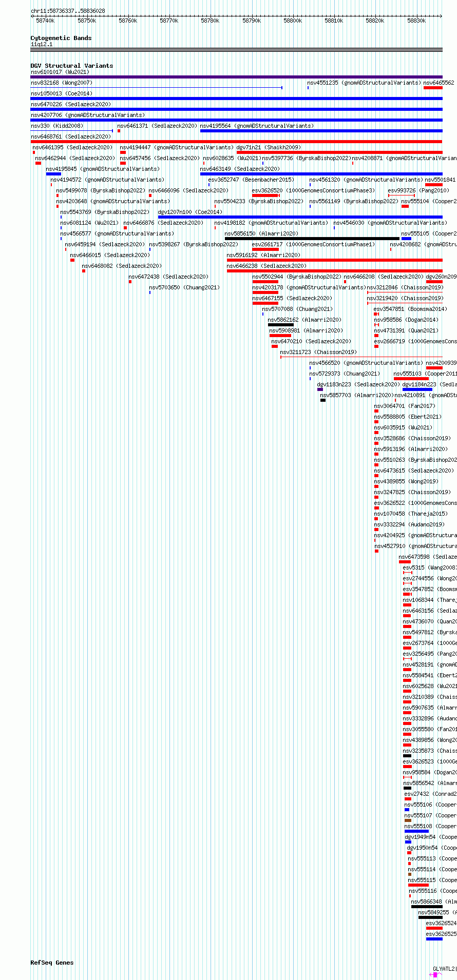Click the nsv555103 variant label
The width and height of the screenshot is (457, 980).
point(425,374)
